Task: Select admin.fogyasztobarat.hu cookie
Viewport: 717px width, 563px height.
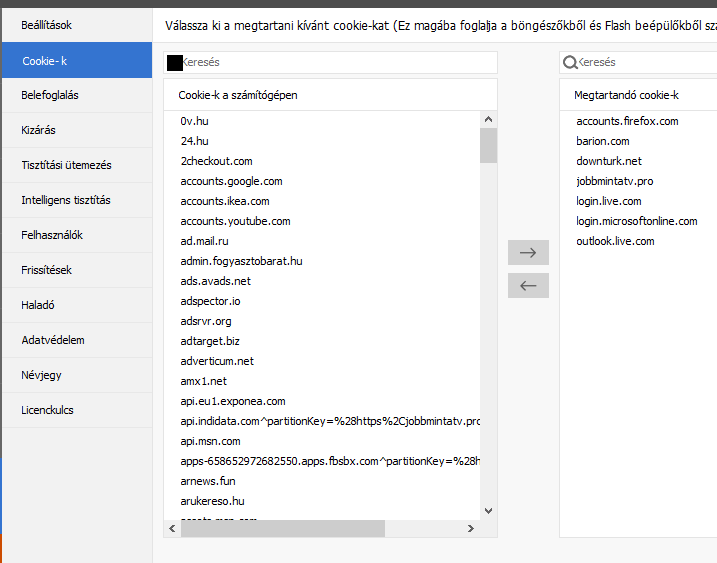Action: click(x=241, y=261)
